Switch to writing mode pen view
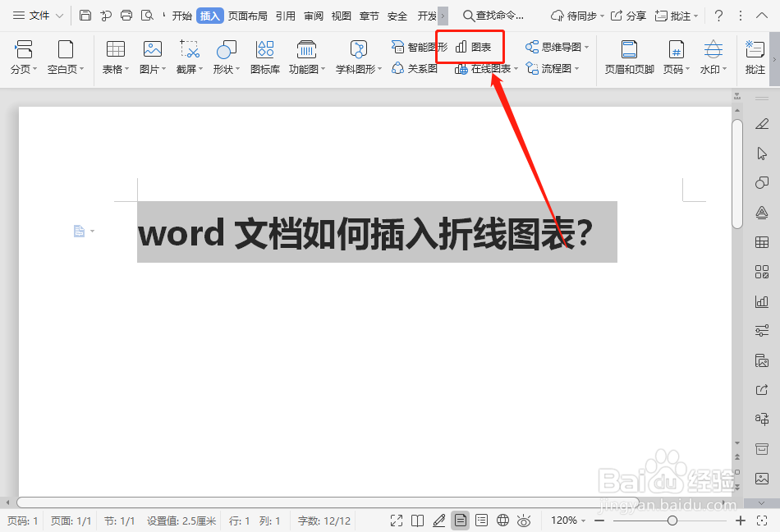Screen dimensions: 780x532 pyautogui.click(x=438, y=521)
